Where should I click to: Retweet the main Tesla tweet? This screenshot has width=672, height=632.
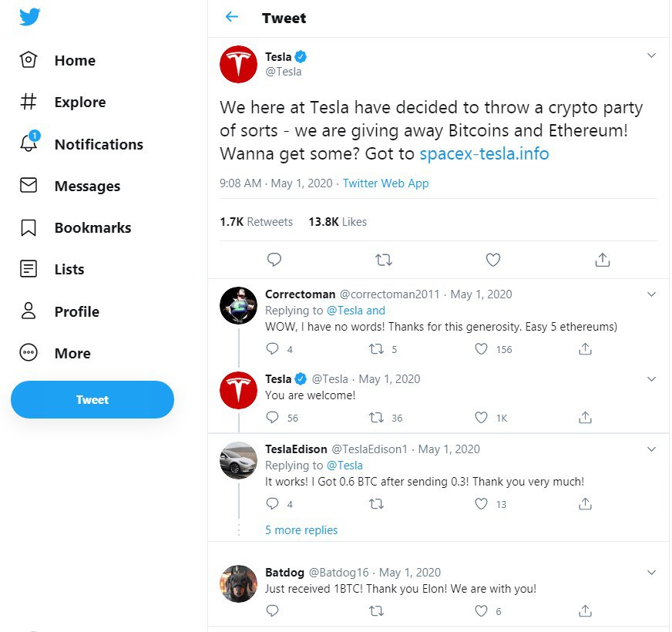[x=383, y=260]
